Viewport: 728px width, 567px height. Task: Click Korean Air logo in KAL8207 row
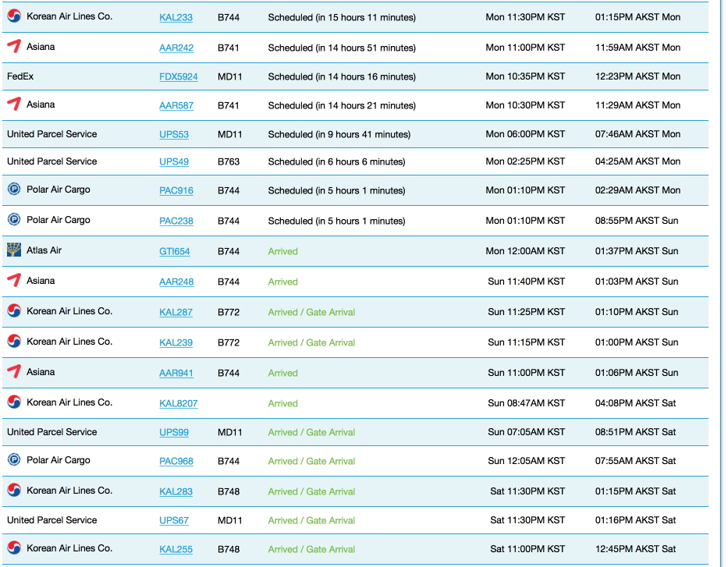(x=14, y=402)
